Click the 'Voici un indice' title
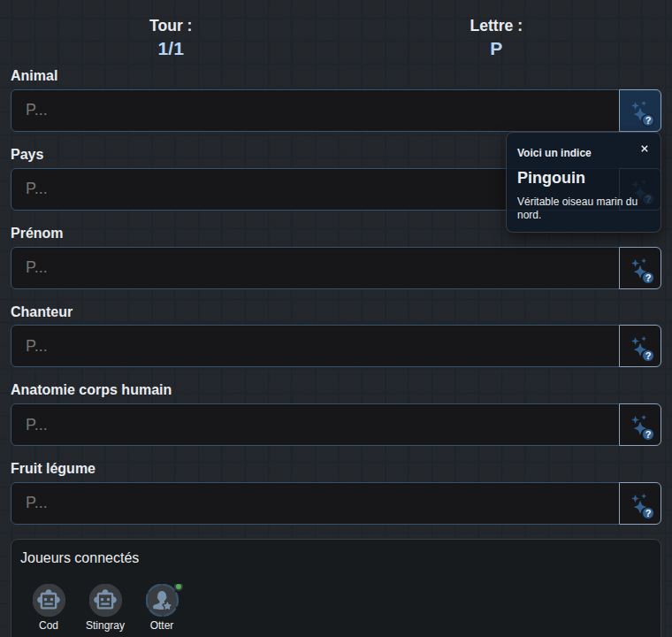The image size is (672, 637). pyautogui.click(x=554, y=153)
